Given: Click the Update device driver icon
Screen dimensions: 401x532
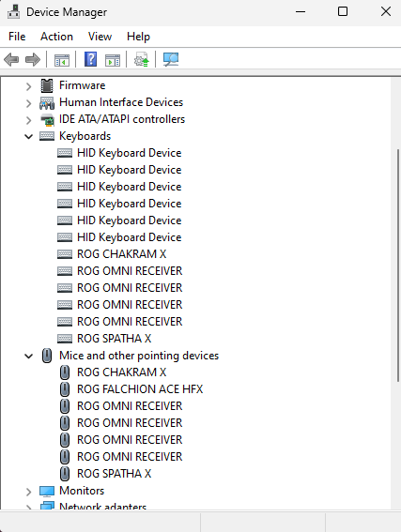Looking at the screenshot, I should pyautogui.click(x=142, y=59).
